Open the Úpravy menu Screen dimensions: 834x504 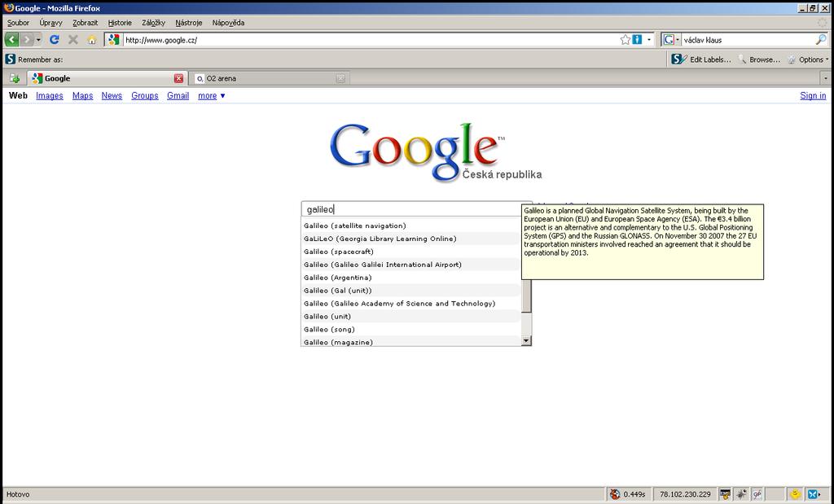(x=50, y=23)
